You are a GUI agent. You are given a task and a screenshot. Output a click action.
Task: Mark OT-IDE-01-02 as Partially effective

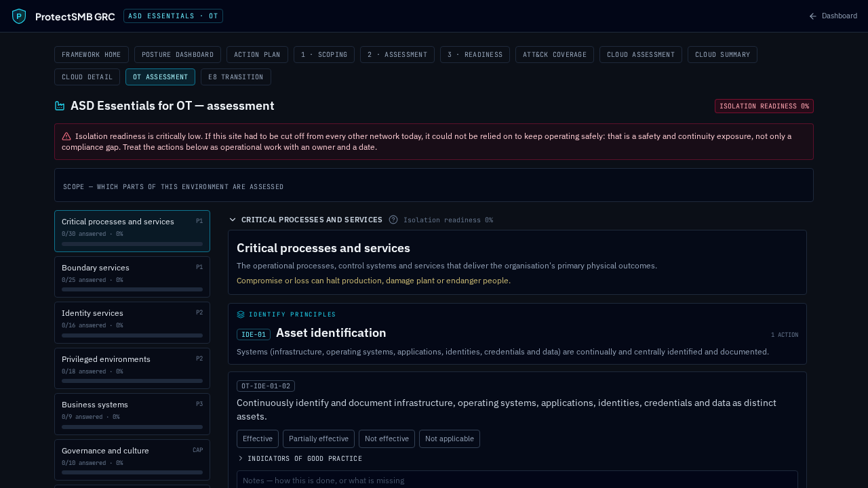pos(319,439)
